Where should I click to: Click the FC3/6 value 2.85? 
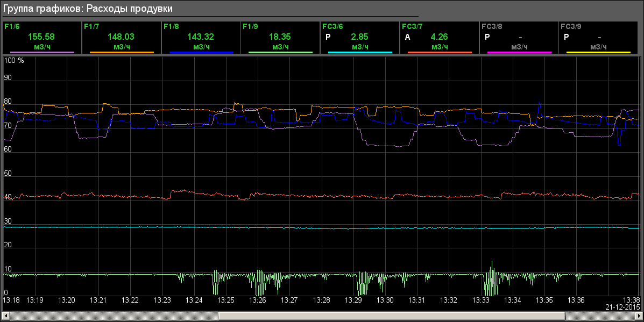pyautogui.click(x=359, y=37)
